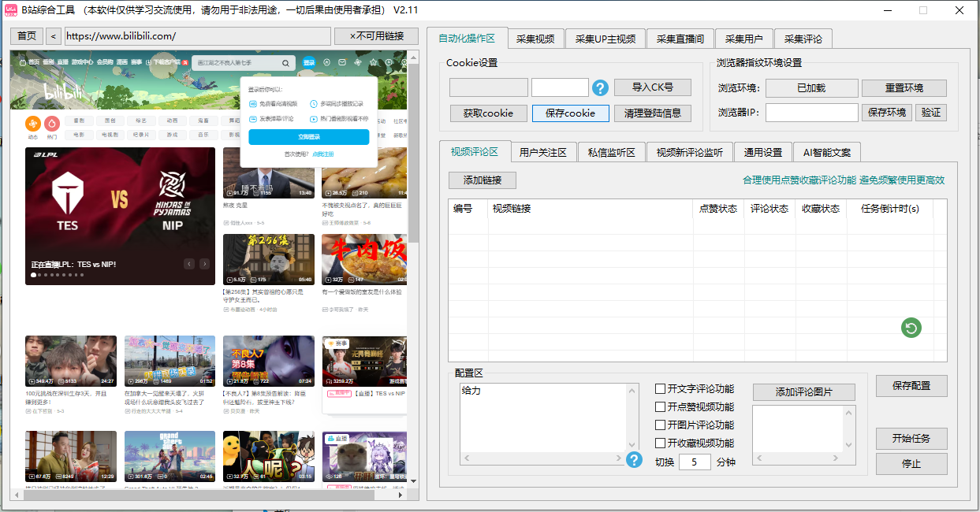Click the help icon beside comment text box

pos(634,459)
